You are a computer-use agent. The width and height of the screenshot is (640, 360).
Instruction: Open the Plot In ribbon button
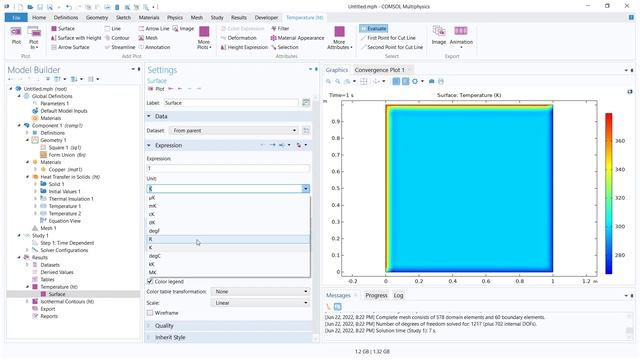[x=33, y=38]
